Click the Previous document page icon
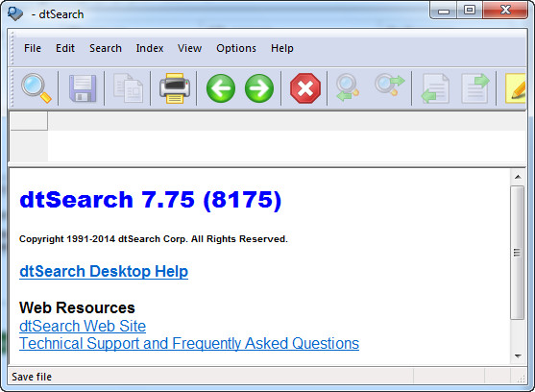Screen dimensions: 535x392 point(435,88)
